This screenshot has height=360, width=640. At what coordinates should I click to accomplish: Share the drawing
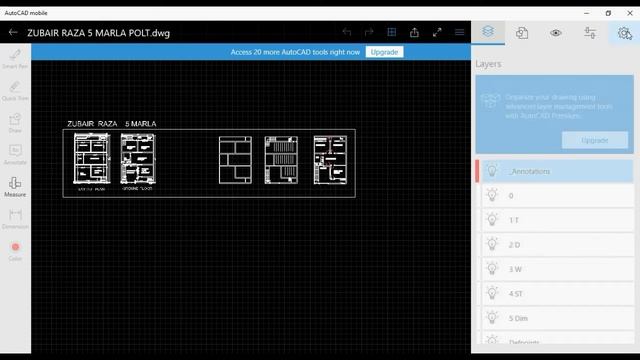tap(414, 32)
